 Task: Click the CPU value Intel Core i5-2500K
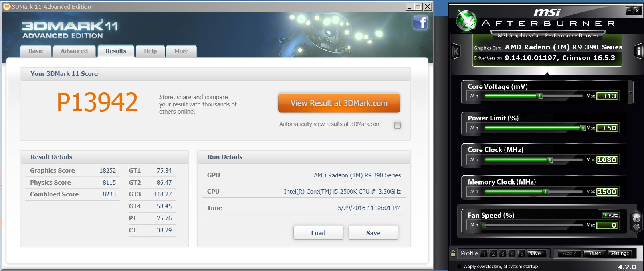tap(343, 191)
